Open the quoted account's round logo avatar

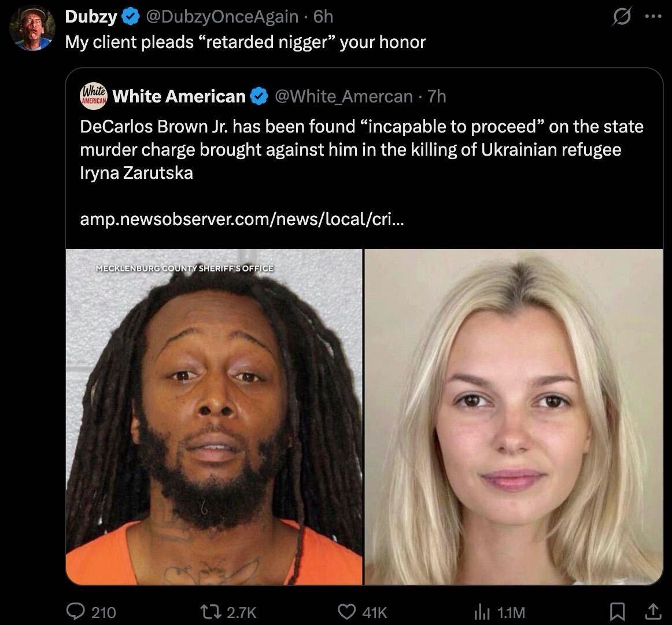94,96
